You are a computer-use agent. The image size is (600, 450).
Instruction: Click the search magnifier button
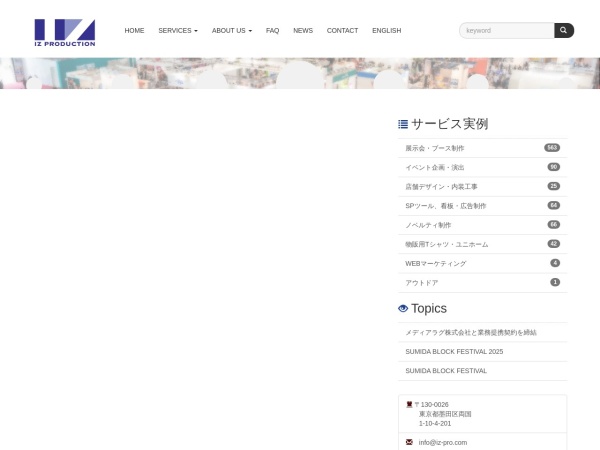coord(564,31)
